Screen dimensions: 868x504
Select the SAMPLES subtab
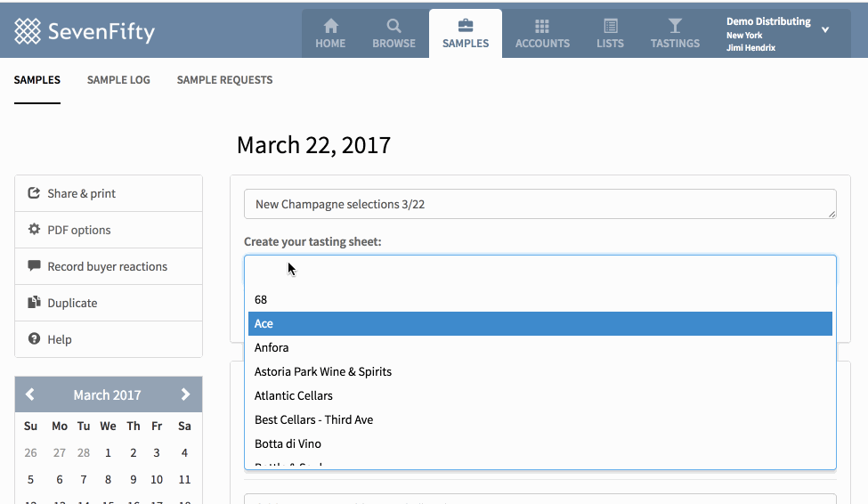pyautogui.click(x=37, y=80)
